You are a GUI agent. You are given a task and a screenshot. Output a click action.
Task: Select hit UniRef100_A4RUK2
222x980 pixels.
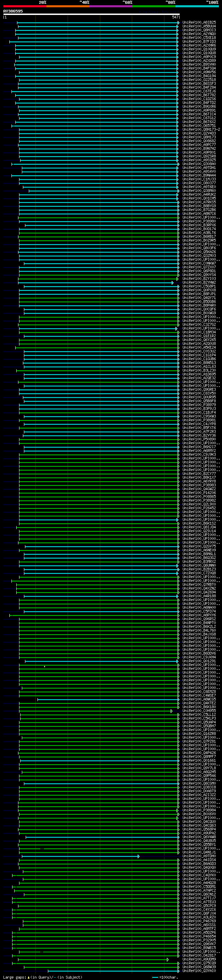(x=199, y=194)
